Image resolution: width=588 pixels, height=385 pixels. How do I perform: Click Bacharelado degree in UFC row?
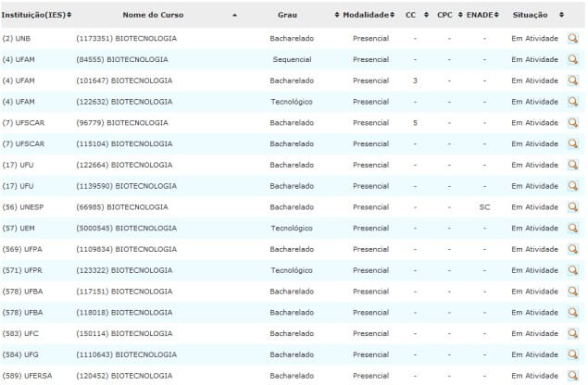tap(292, 333)
